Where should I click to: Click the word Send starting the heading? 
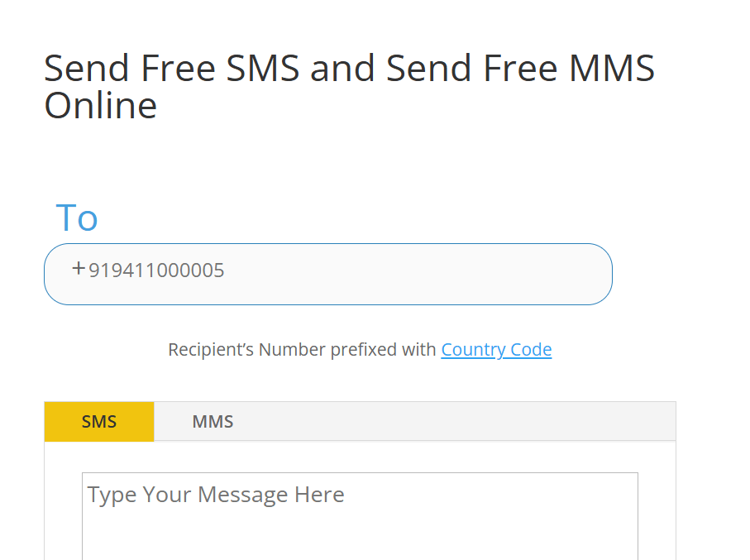(87, 69)
